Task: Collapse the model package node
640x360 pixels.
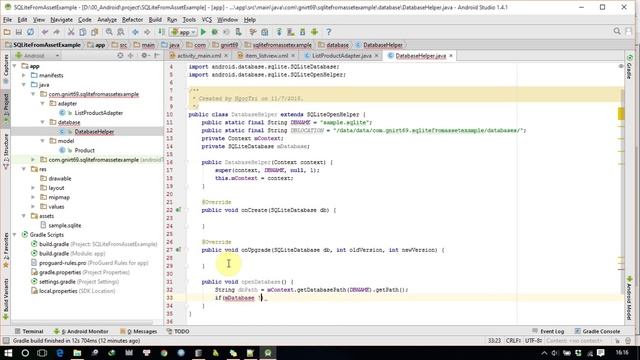Action: point(42,141)
